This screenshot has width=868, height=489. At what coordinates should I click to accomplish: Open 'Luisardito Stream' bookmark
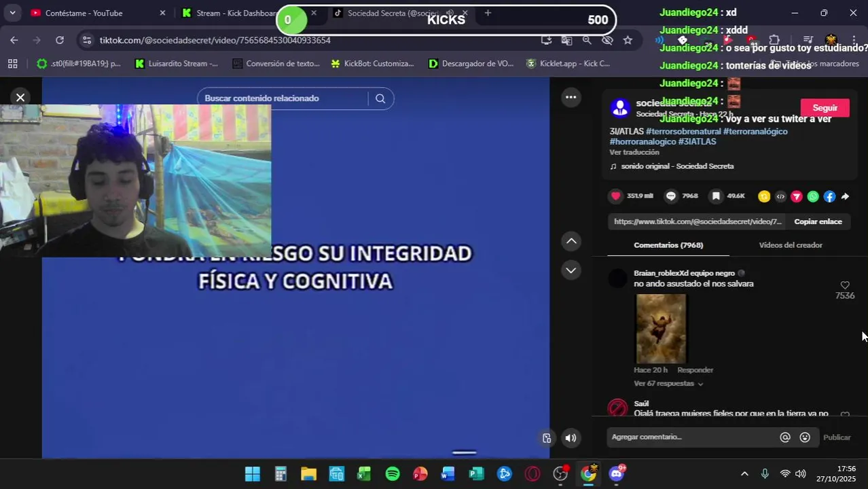[x=177, y=64]
